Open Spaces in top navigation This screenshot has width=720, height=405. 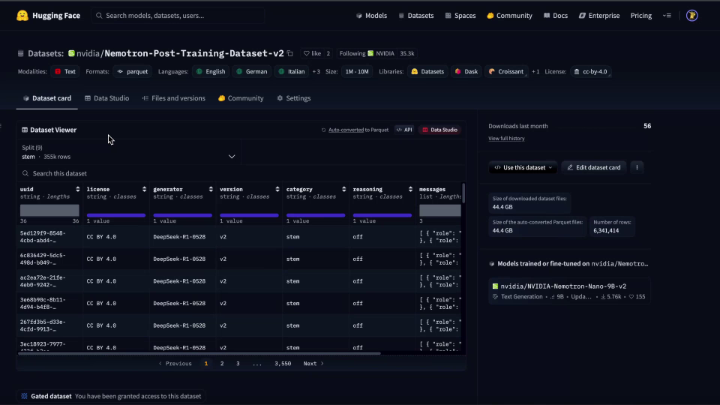[x=460, y=16]
